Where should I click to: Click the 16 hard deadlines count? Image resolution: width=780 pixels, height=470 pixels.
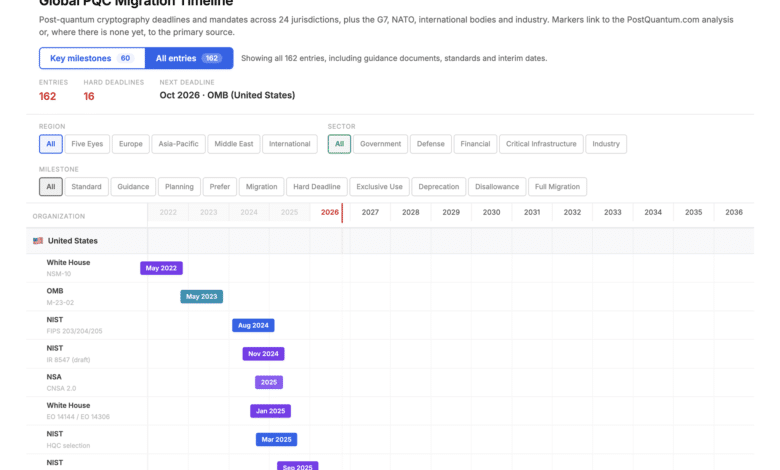coord(89,96)
